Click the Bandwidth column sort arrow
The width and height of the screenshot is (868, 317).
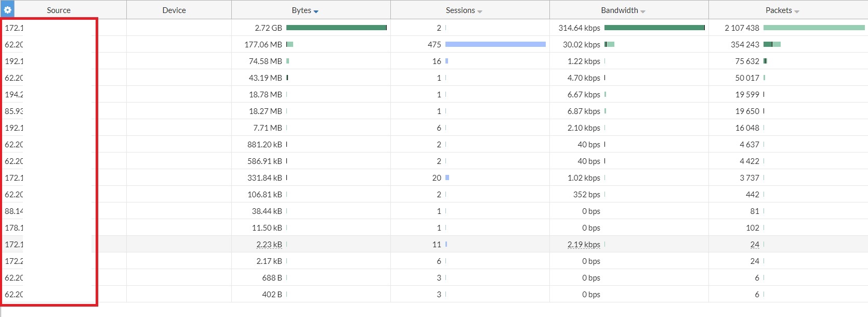click(x=643, y=11)
